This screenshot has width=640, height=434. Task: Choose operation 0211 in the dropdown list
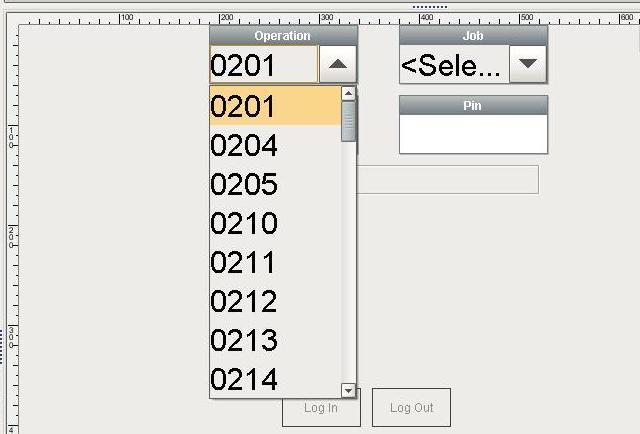pos(276,263)
